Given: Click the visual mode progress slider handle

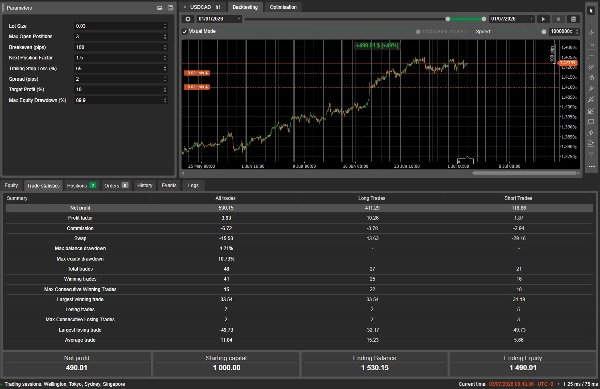Looking at the screenshot, I should click(418, 31).
